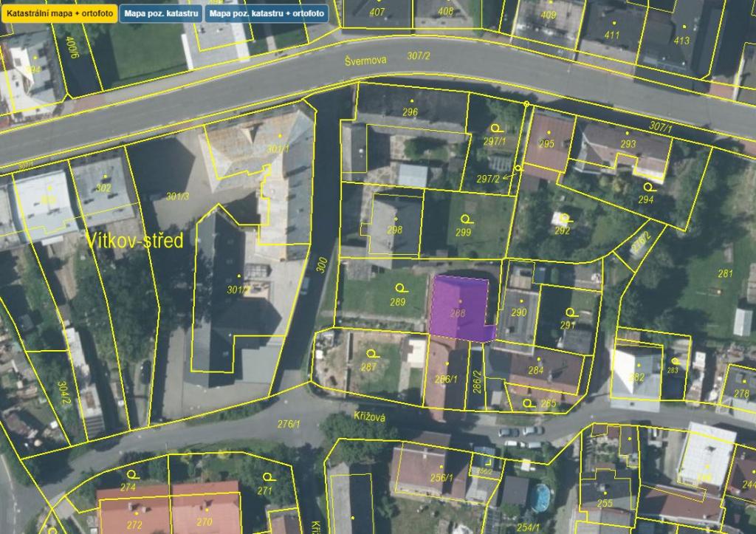Switch to Katastrální mapa + ortofoto view

60,13
